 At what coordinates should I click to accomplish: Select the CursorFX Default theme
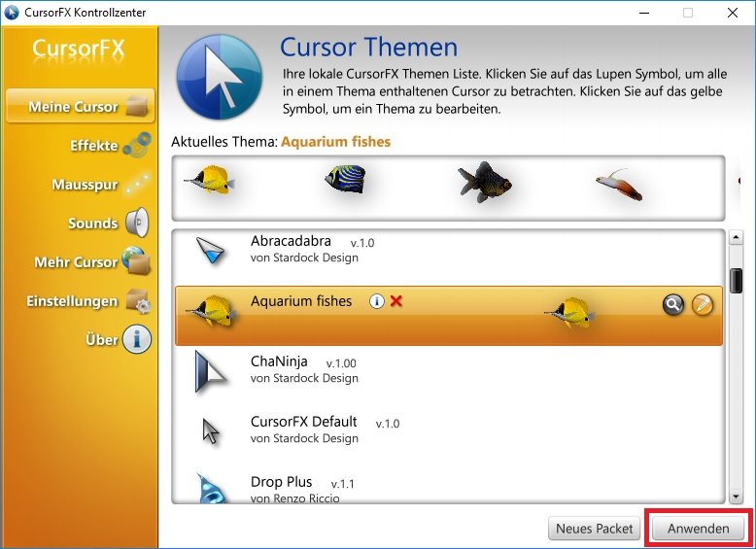448,435
